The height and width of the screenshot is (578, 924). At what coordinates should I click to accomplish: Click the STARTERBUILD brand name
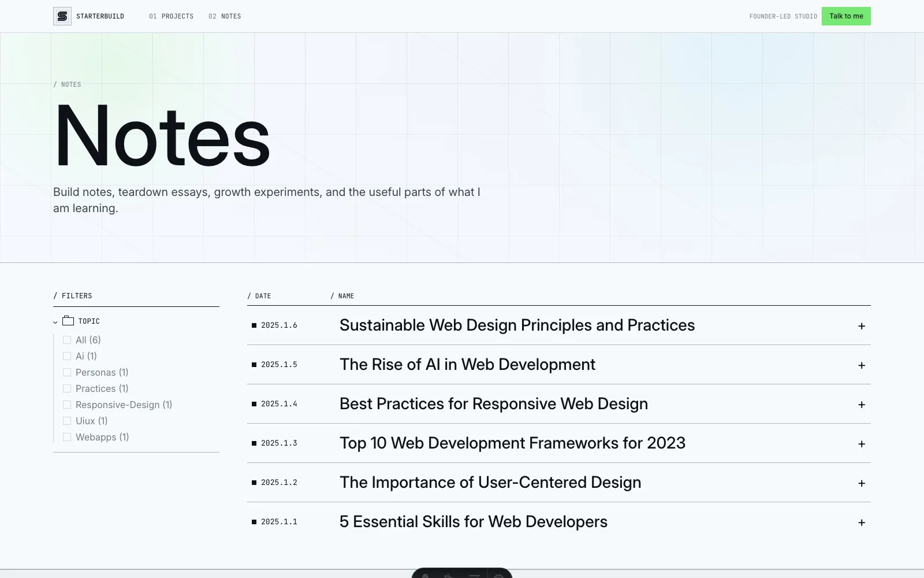[x=100, y=16]
